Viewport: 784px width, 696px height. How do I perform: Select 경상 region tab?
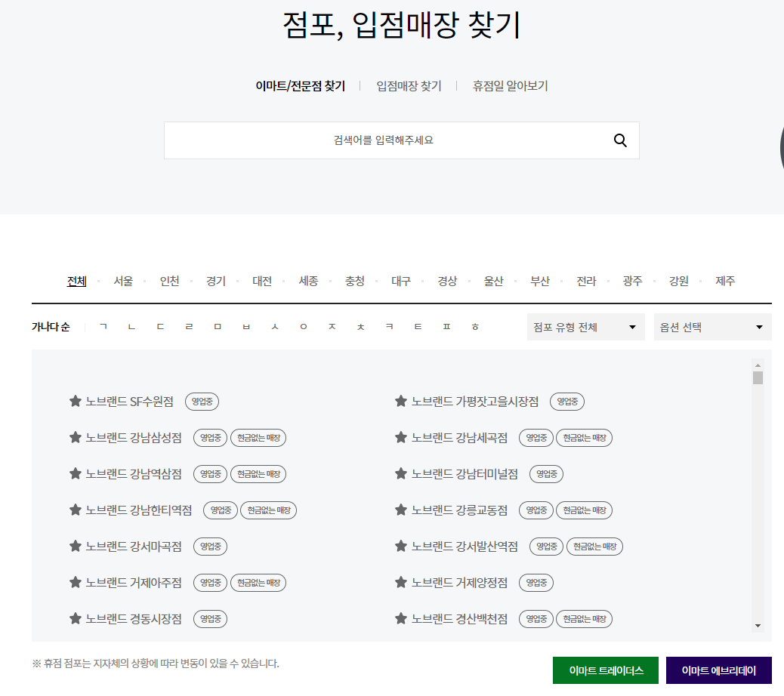(x=447, y=282)
